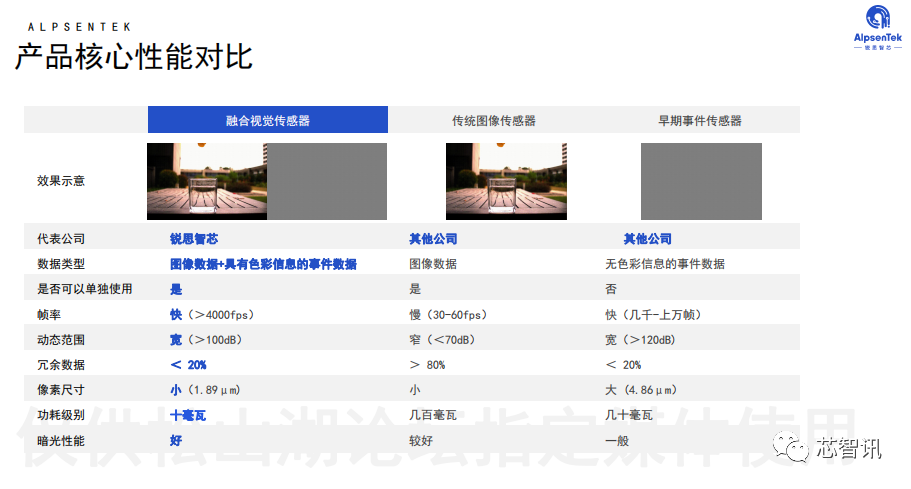Click the gray event sensor sample image
The width and height of the screenshot is (911, 489).
(701, 181)
